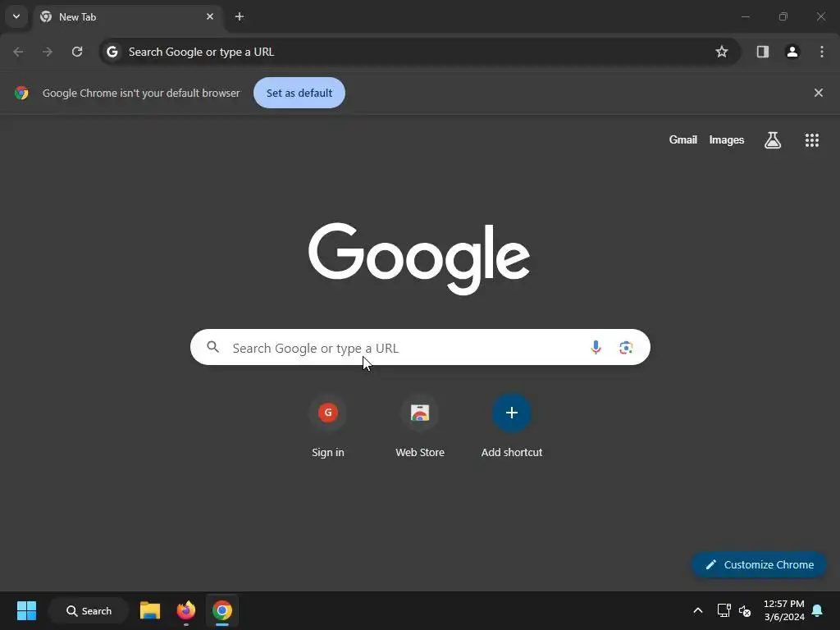Screen dimensions: 840x630
Task: Open the Sign in shortcut
Action: point(328,426)
